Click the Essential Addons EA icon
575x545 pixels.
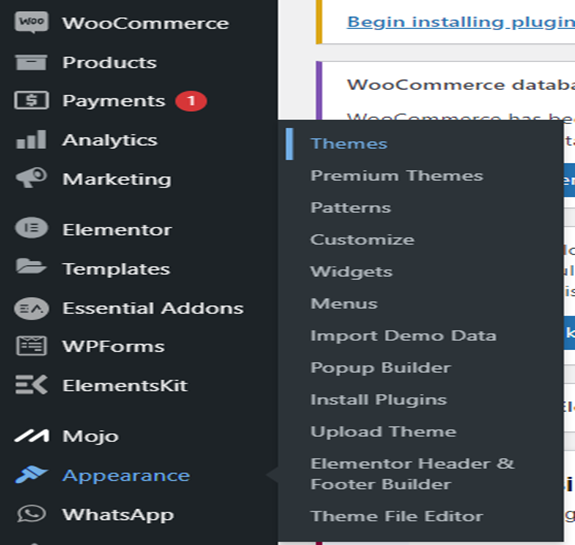[31, 308]
